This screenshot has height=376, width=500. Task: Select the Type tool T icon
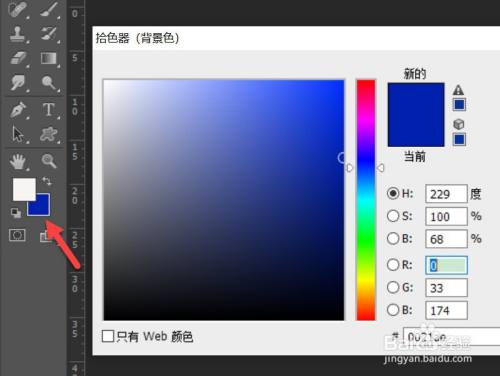tap(49, 109)
